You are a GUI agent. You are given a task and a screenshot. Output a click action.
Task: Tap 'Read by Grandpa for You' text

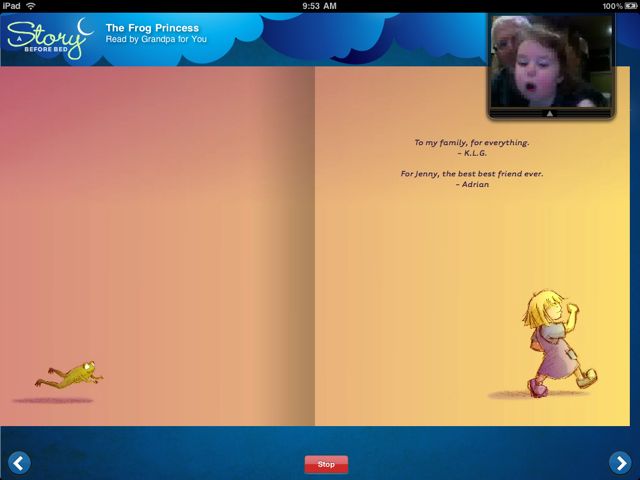(x=156, y=39)
